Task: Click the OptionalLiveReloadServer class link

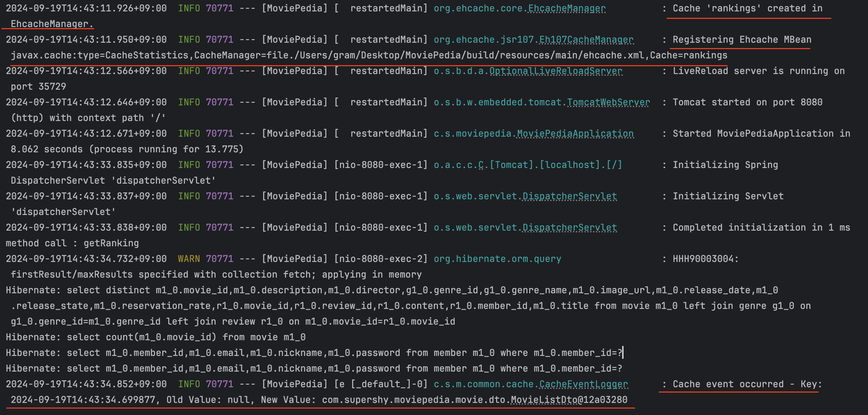Action: 556,71
